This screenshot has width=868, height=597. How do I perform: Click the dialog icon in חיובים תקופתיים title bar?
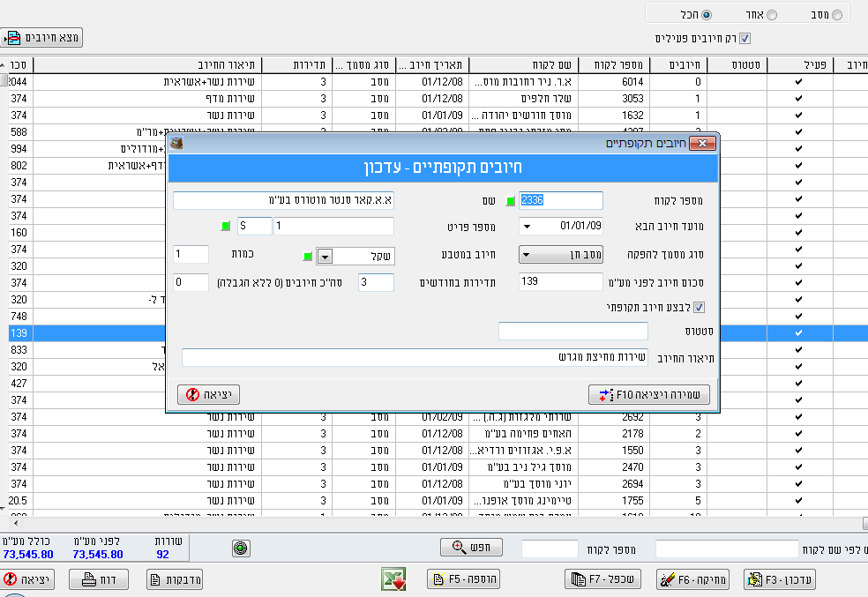(x=176, y=144)
